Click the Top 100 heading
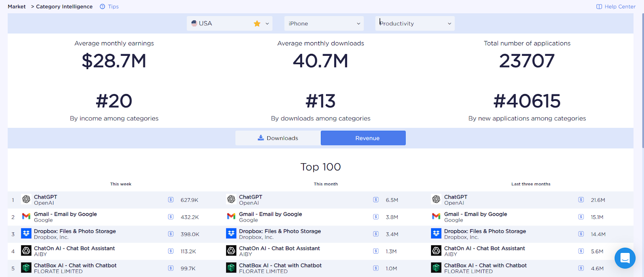The width and height of the screenshot is (644, 277). [x=320, y=167]
